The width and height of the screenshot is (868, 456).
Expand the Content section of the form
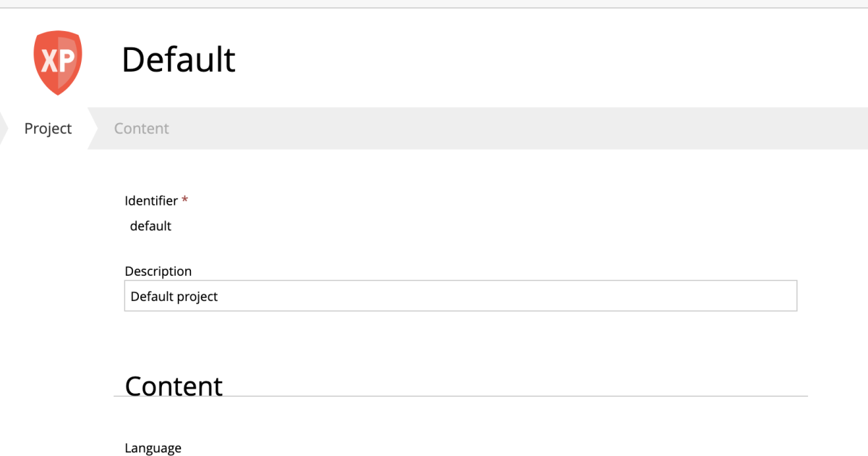coord(174,386)
